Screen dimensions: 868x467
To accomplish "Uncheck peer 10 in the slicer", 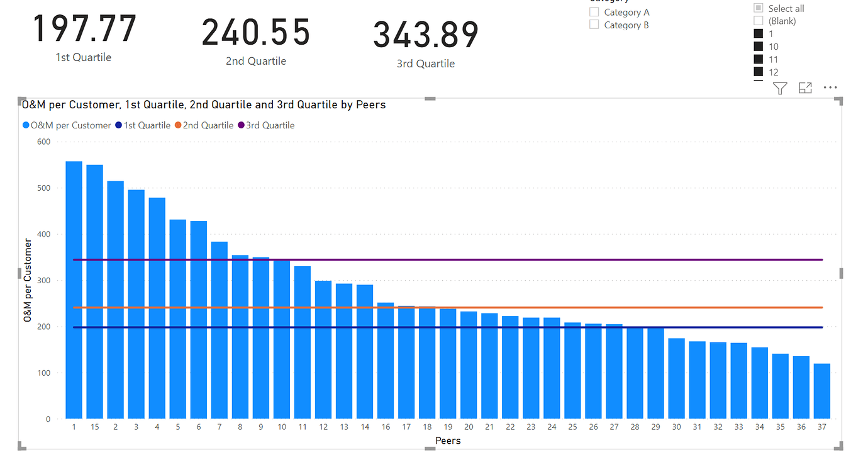I will [x=759, y=46].
